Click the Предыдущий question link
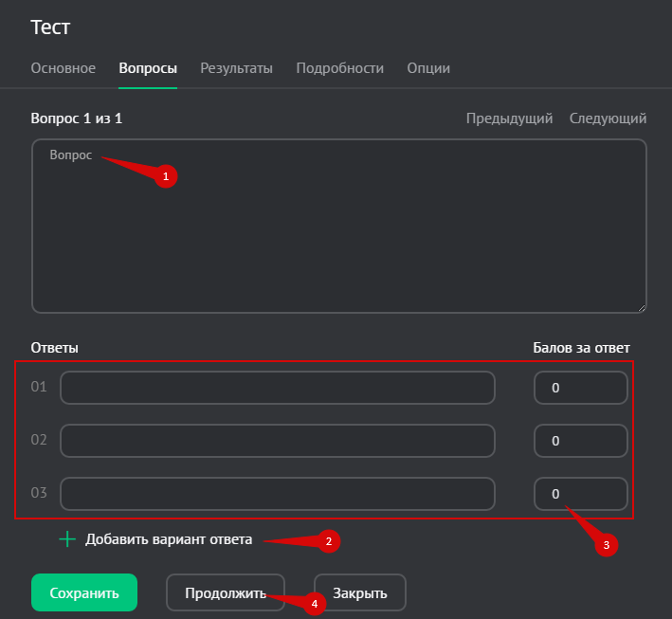Image resolution: width=672 pixels, height=619 pixels. pyautogui.click(x=509, y=118)
